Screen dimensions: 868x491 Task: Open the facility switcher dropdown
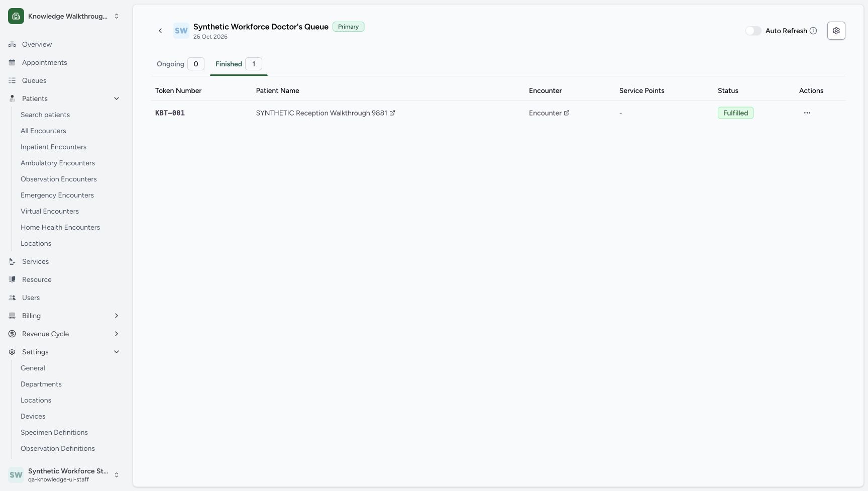[x=64, y=16]
